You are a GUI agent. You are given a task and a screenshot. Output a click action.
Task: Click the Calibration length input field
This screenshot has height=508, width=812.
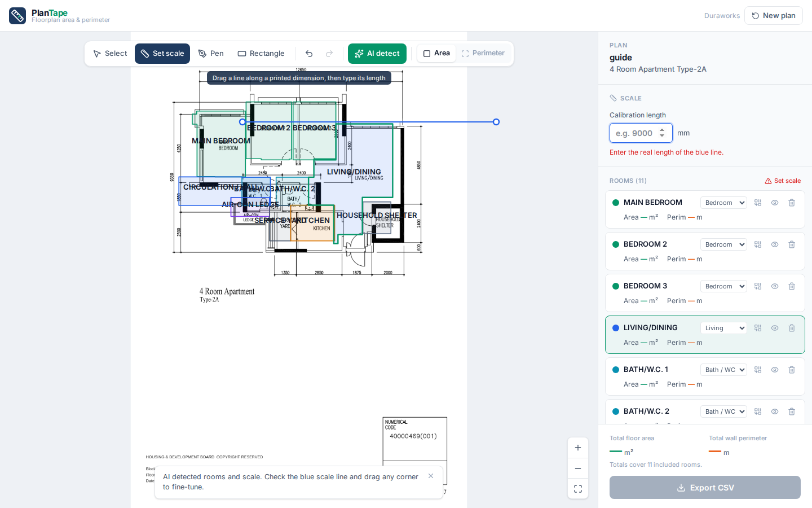click(641, 133)
